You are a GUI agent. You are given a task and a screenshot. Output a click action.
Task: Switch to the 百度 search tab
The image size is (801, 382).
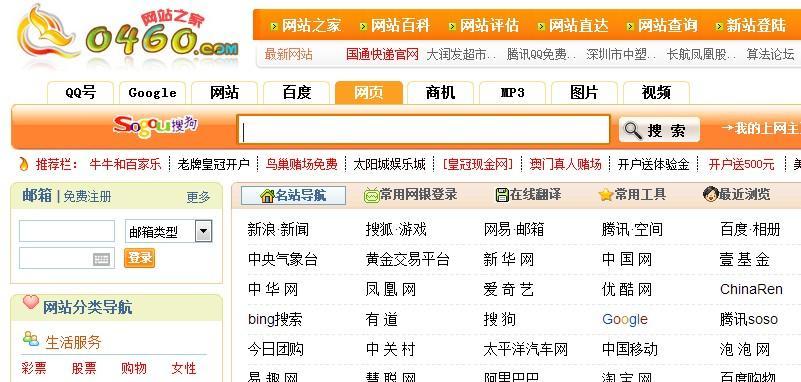[x=296, y=93]
